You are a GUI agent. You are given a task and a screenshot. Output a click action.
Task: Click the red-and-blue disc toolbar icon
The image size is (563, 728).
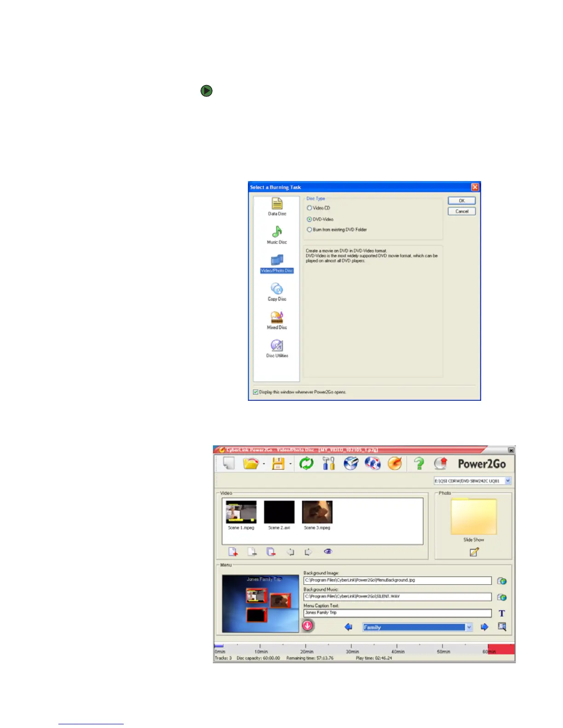point(373,463)
